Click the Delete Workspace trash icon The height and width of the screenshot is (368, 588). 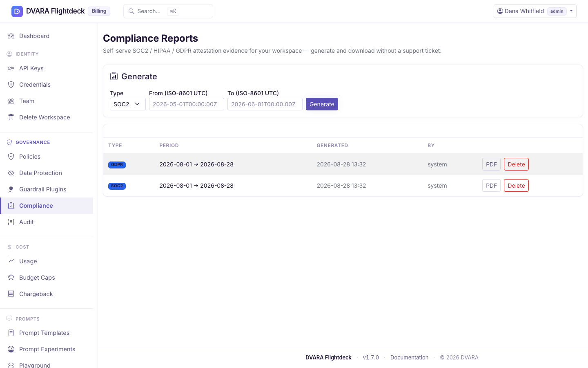pyautogui.click(x=11, y=117)
